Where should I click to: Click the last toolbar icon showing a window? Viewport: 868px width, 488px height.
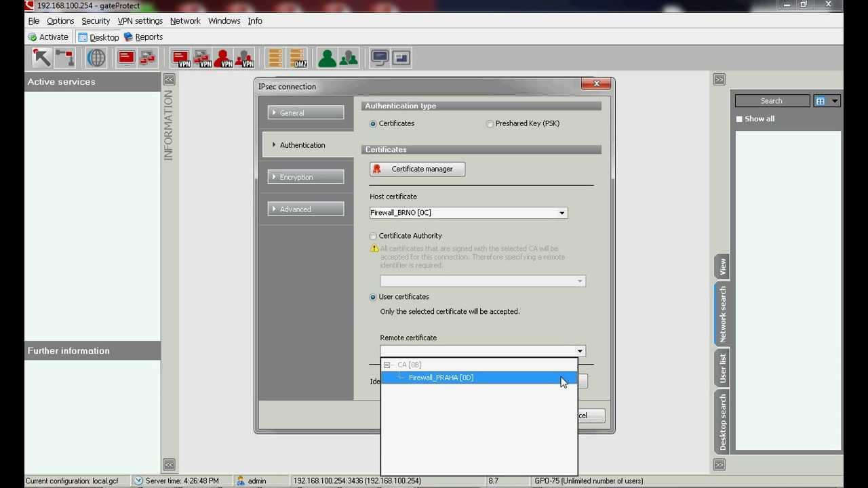pos(401,58)
